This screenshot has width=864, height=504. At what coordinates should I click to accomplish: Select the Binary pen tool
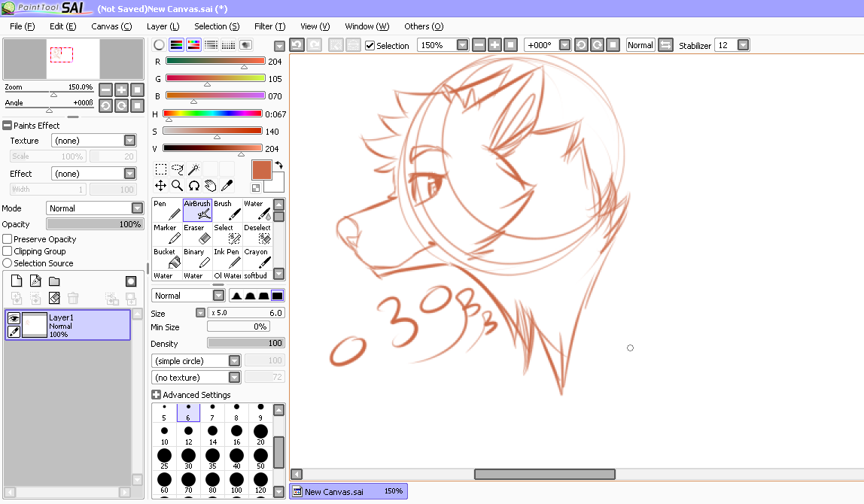[197, 259]
